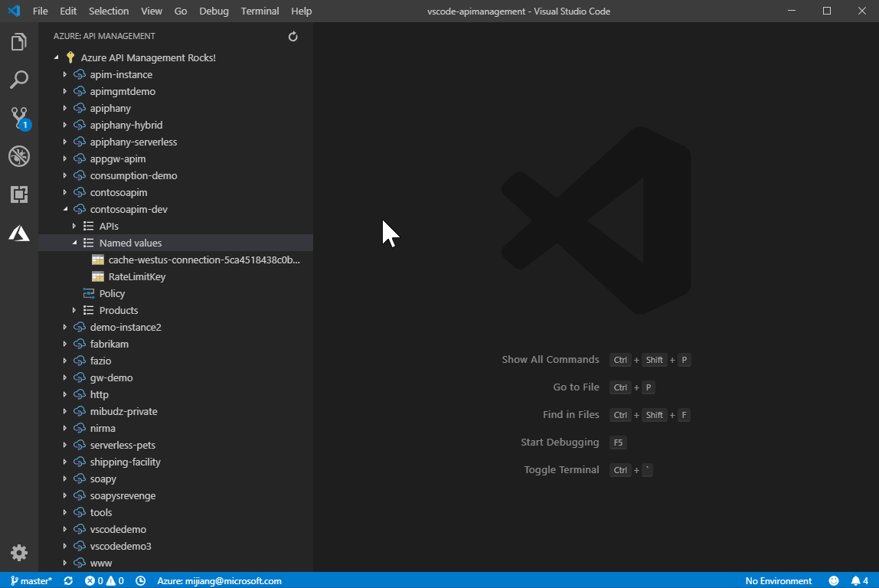Click the cloud icon beside contosoapim-dev

pyautogui.click(x=80, y=209)
